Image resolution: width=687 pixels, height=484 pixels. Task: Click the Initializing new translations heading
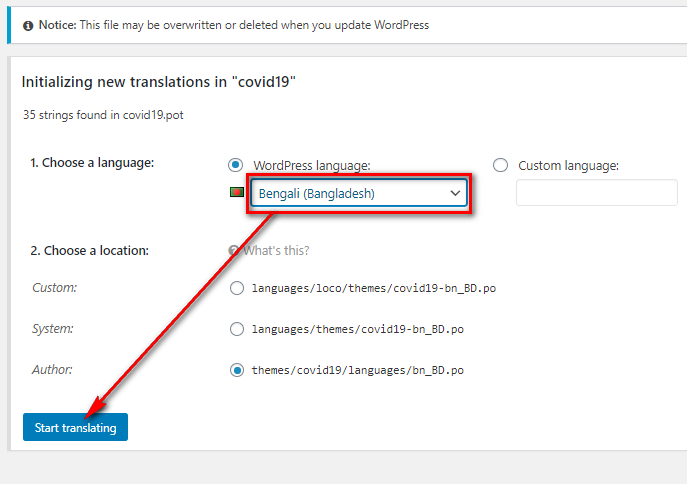(x=159, y=82)
